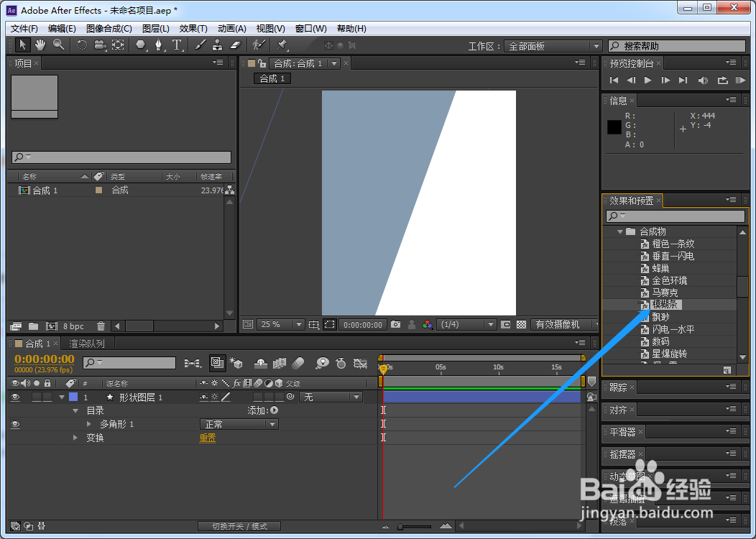The height and width of the screenshot is (539, 756).
Task: Open the parent 无 dropdown
Action: click(331, 397)
